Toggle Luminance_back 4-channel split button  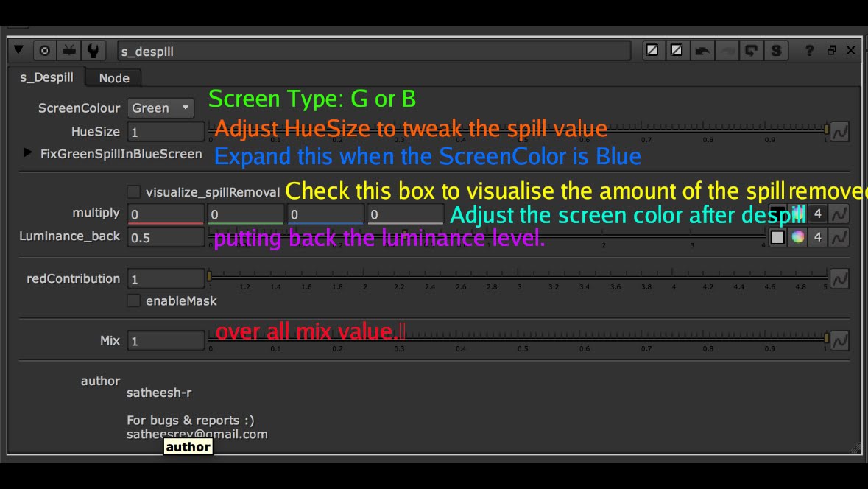[x=817, y=237]
